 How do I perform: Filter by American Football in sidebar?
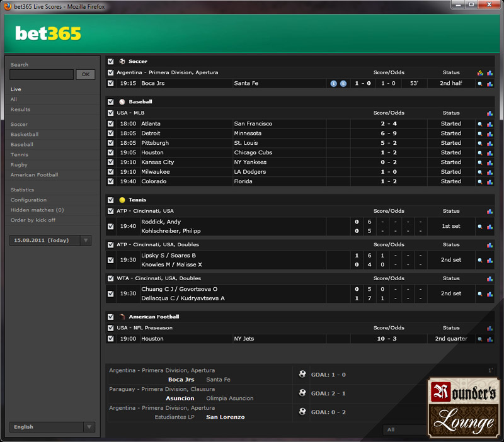(35, 175)
